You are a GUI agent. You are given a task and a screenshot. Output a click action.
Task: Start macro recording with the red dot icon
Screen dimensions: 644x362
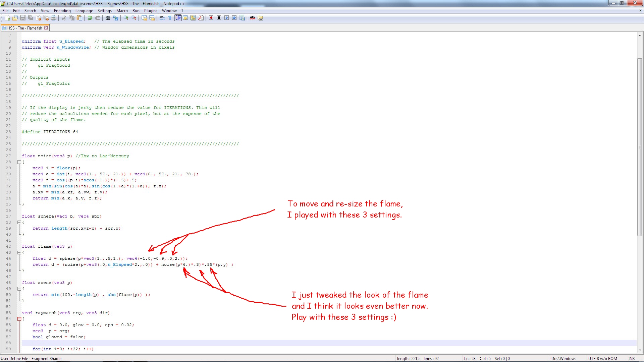(211, 18)
